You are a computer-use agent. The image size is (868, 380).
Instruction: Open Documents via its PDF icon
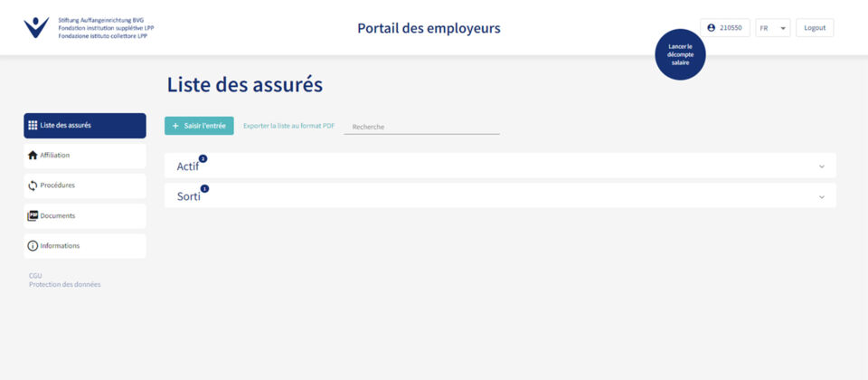coord(33,215)
